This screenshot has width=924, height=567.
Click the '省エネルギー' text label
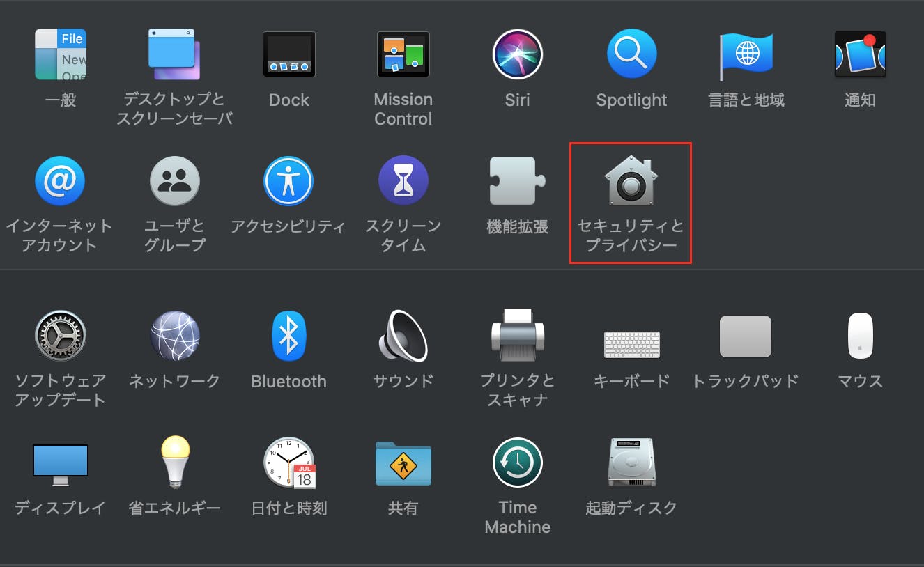click(x=175, y=508)
